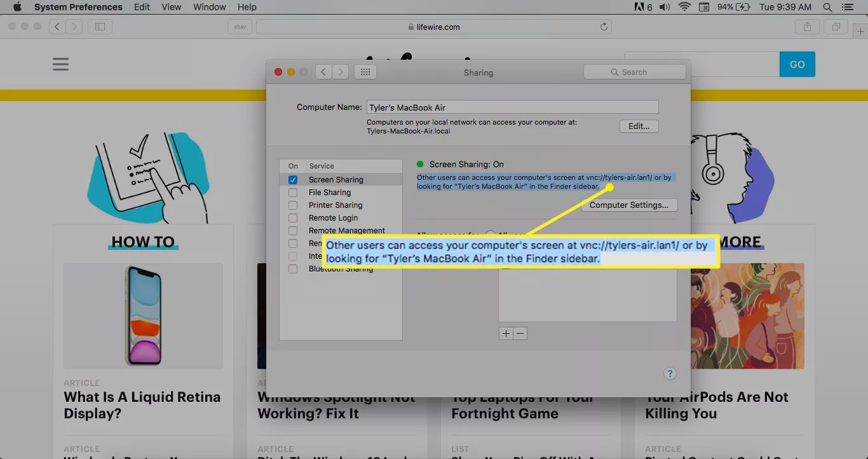Enable the Remote Login checkbox
The height and width of the screenshot is (459, 868).
293,218
